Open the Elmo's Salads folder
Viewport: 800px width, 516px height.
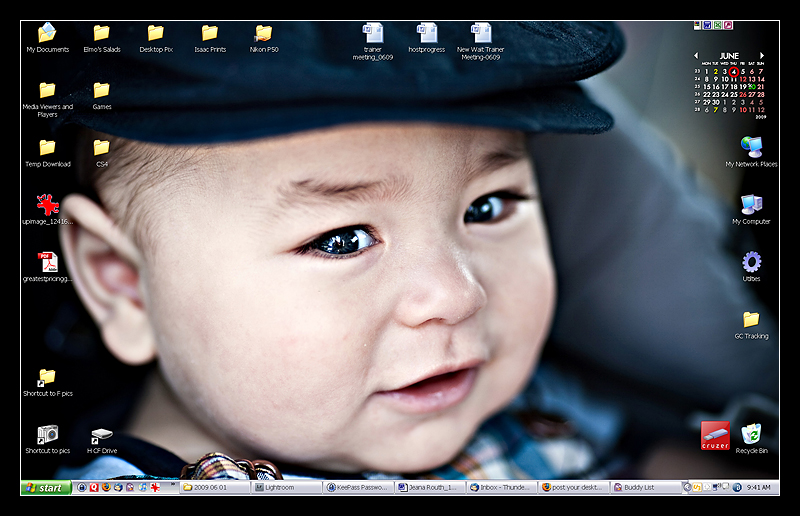[x=101, y=34]
